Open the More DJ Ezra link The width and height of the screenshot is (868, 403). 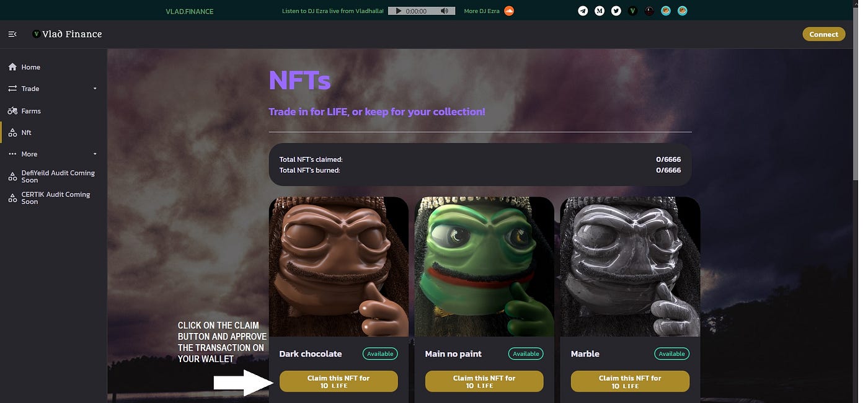click(482, 11)
